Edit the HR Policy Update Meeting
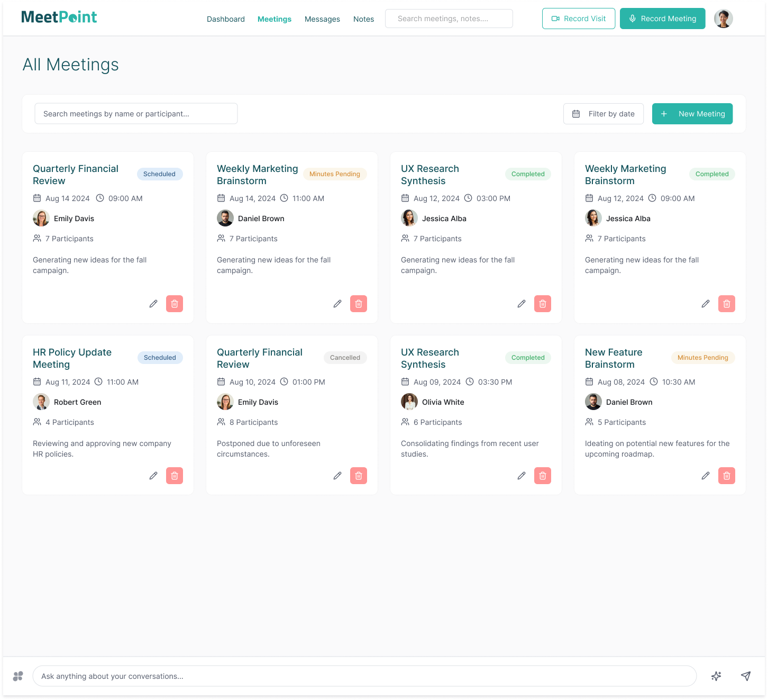Viewport: 768px width, 700px height. pos(153,476)
